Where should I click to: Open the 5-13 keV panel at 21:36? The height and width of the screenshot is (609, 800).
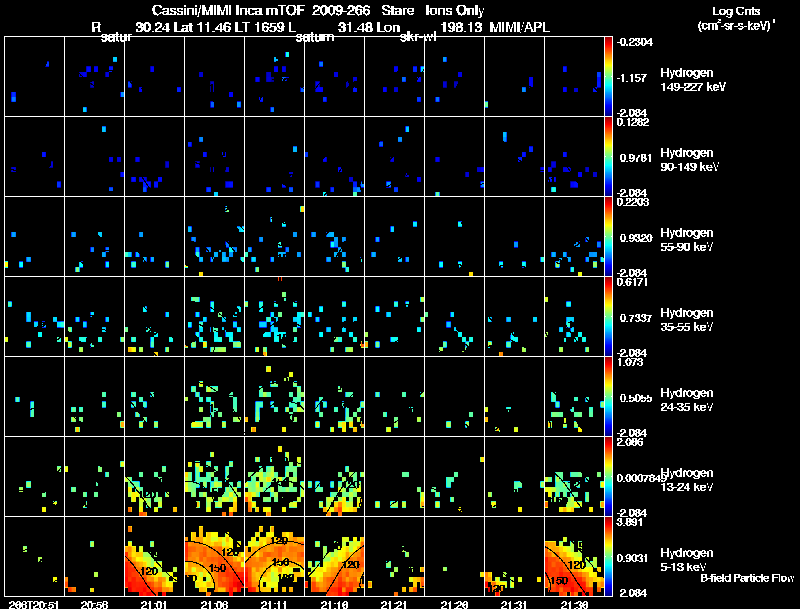tap(574, 556)
